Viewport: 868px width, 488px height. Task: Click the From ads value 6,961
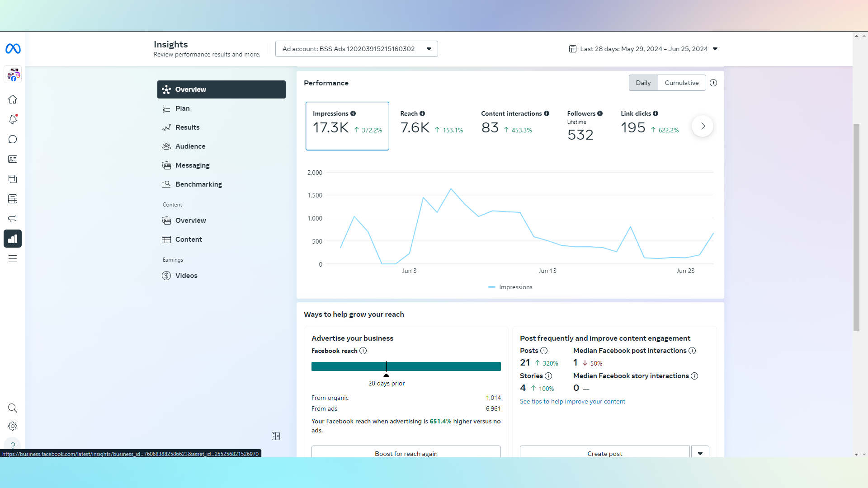[493, 408]
